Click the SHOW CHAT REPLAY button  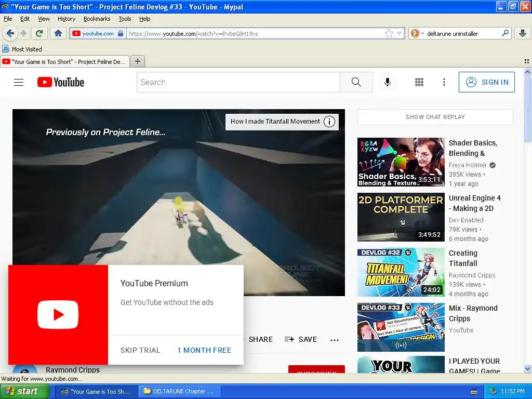[435, 117]
